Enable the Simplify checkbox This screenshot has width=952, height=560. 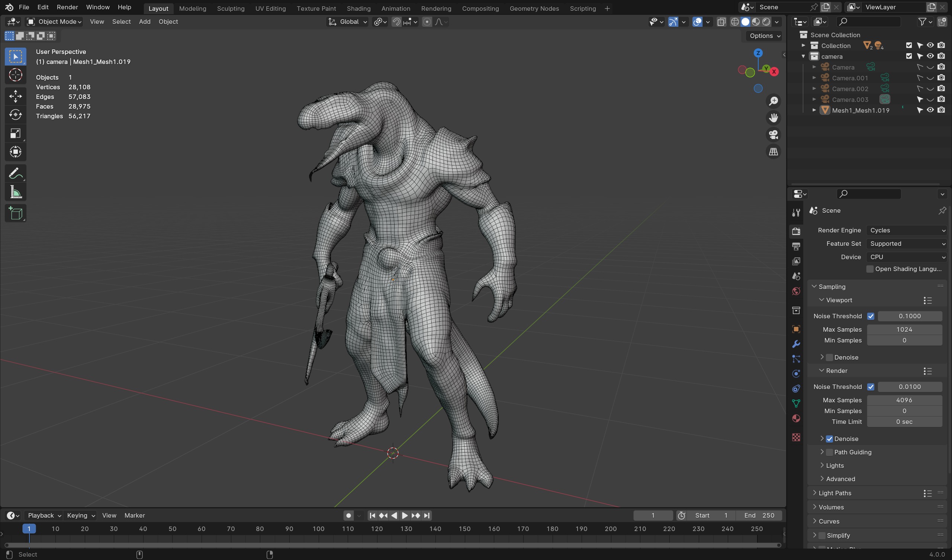pos(822,535)
